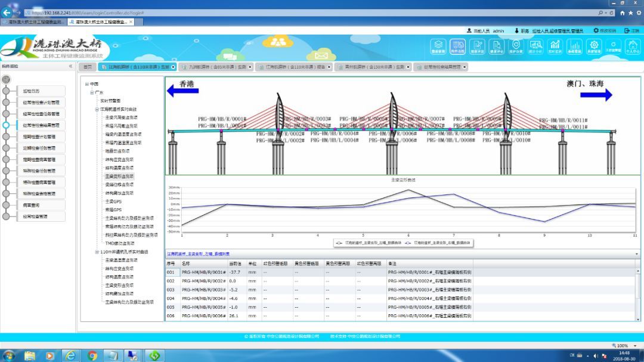The height and width of the screenshot is (362, 644).
Task: Go back with the browser back arrow
Action: [x=7, y=13]
